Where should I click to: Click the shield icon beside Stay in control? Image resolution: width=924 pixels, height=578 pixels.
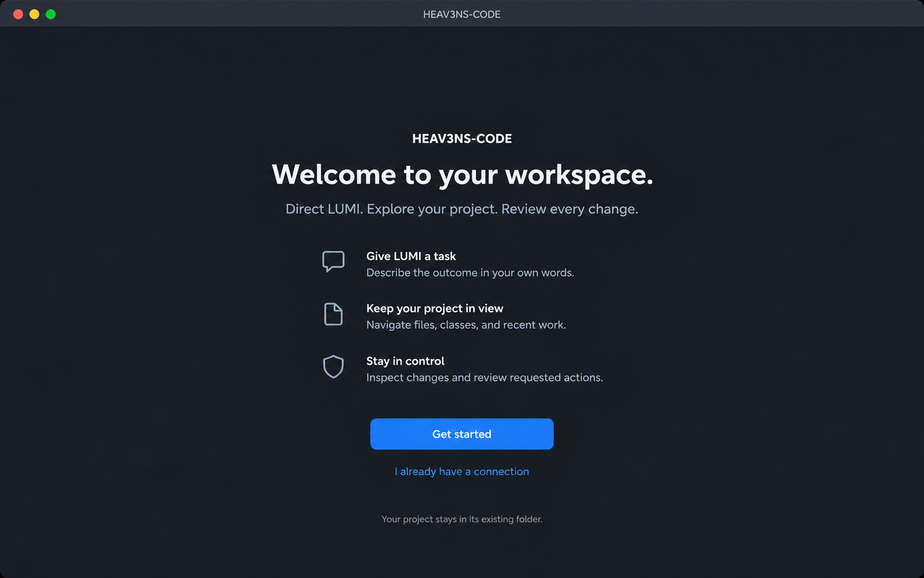coord(333,366)
